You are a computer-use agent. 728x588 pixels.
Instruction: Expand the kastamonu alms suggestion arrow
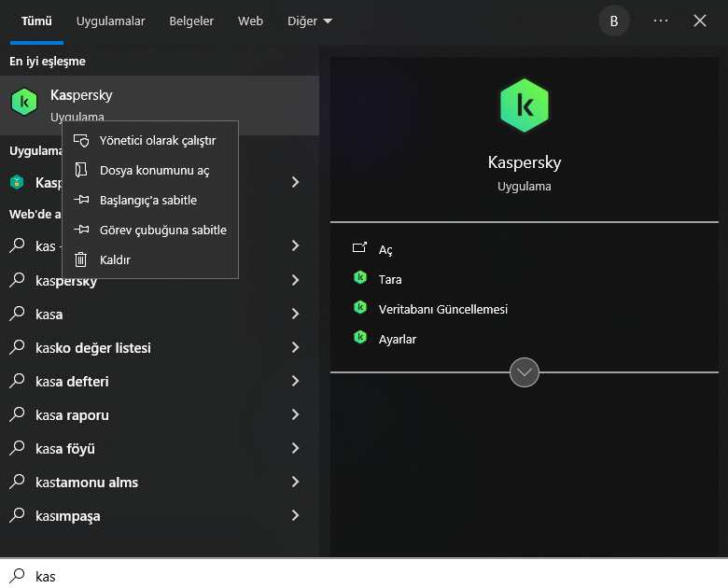pyautogui.click(x=295, y=482)
